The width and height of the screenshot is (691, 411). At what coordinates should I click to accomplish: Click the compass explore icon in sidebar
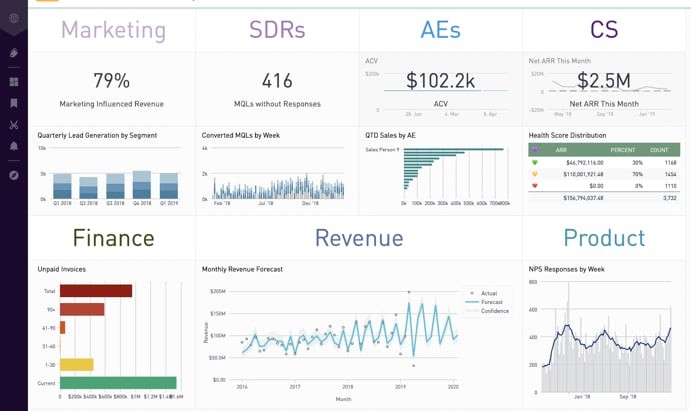click(13, 175)
